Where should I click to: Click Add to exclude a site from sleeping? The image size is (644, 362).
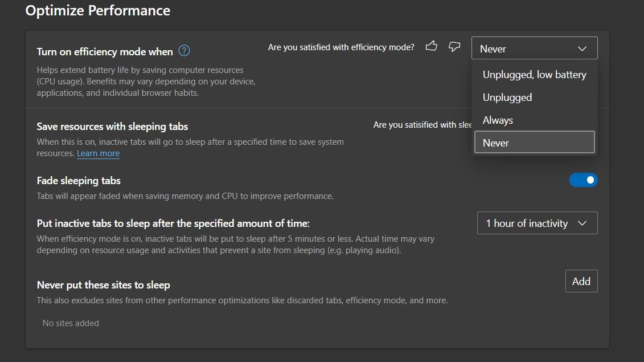point(581,281)
